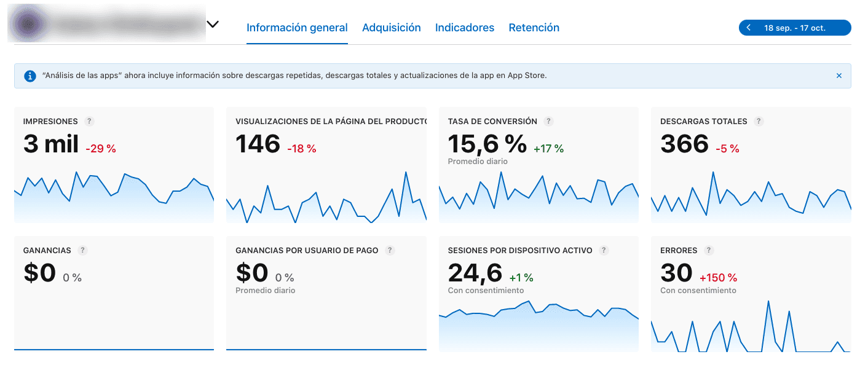868x365 pixels.
Task: Open the app selector dropdown chevron
Action: tap(213, 24)
